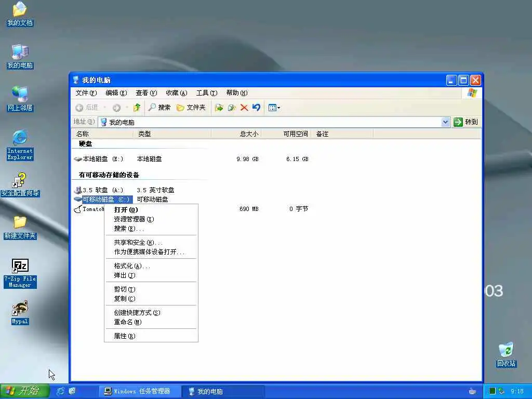The height and width of the screenshot is (399, 532).
Task: Open the Views dropdown button
Action: click(x=274, y=108)
